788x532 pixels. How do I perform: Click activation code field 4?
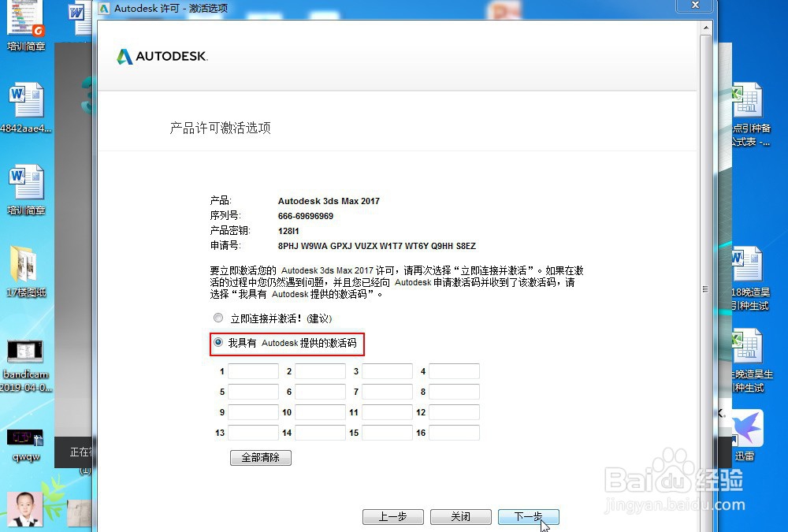click(x=454, y=371)
